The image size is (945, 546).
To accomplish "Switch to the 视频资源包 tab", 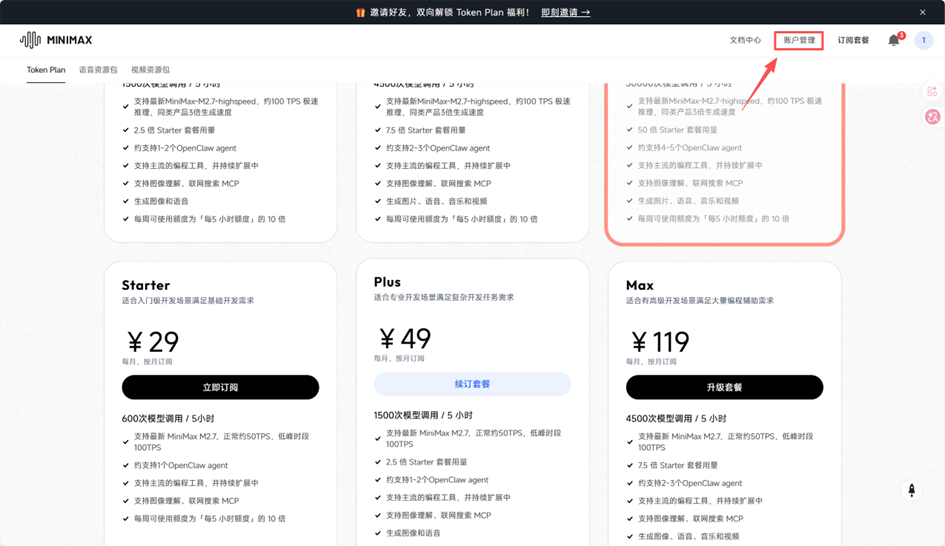I will click(x=151, y=70).
